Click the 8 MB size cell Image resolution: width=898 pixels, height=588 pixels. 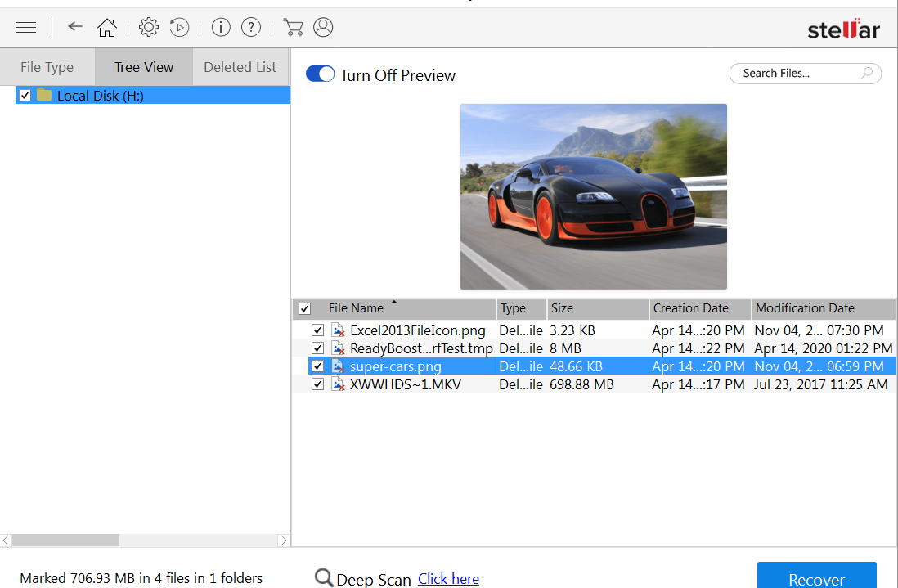click(565, 348)
